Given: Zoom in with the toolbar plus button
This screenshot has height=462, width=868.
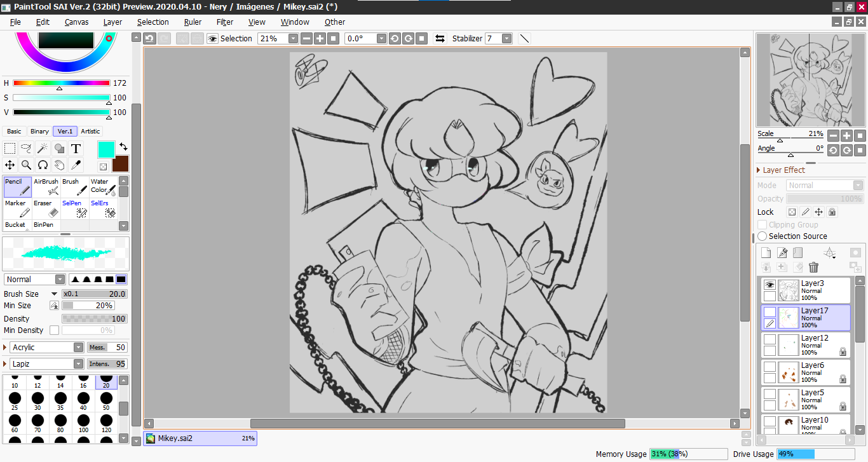Looking at the screenshot, I should (x=320, y=39).
